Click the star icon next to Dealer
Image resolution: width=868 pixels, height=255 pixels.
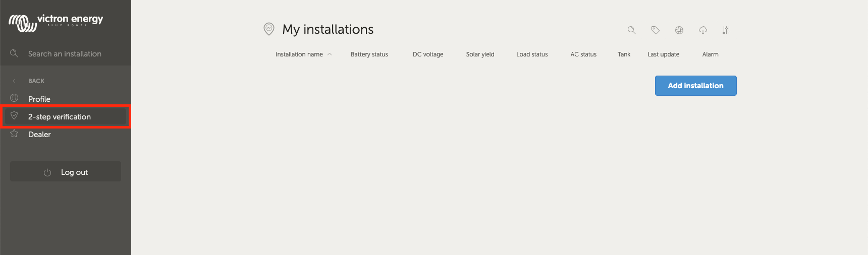14,134
